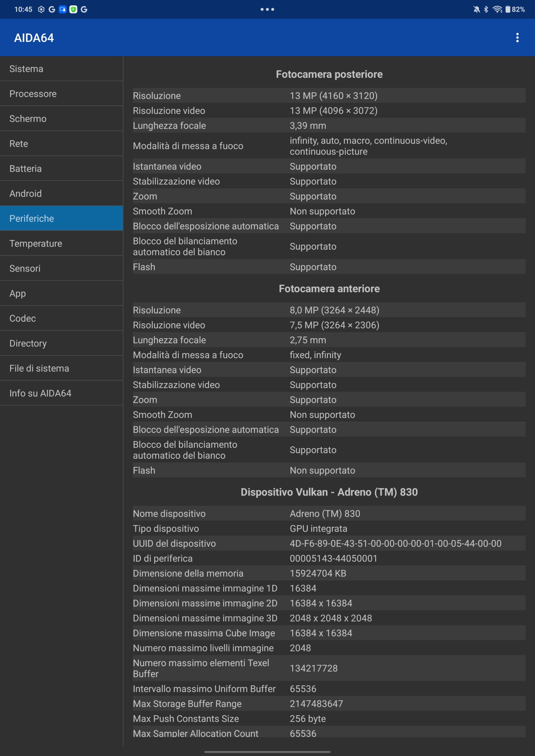Tap the muted notifications bell icon
This screenshot has height=756, width=535.
point(477,9)
